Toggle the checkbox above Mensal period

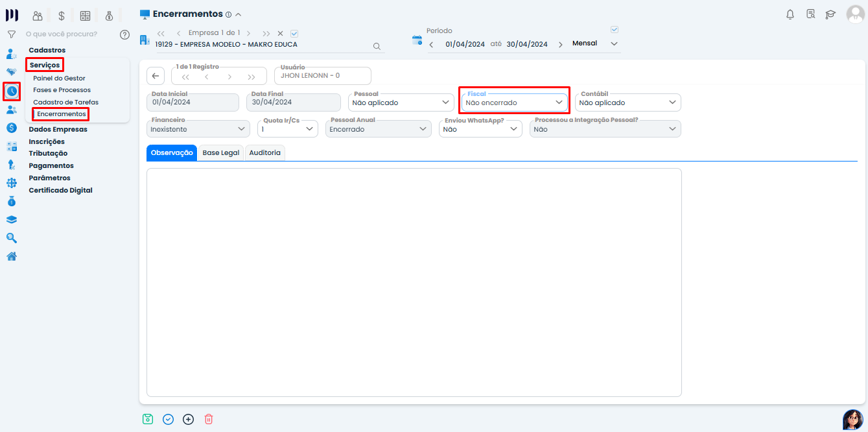point(615,29)
